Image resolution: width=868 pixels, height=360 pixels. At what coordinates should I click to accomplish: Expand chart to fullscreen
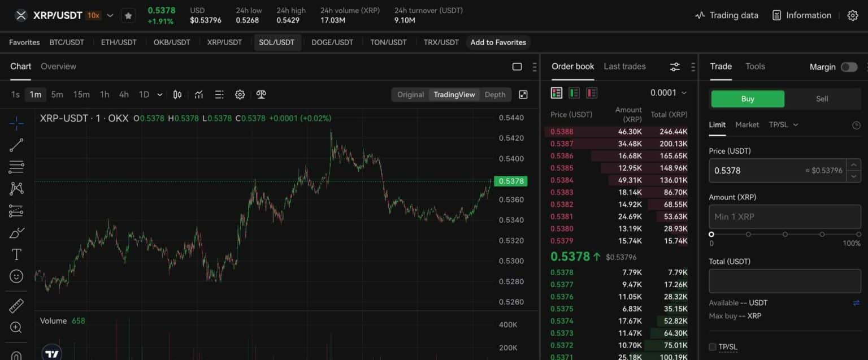coord(523,94)
